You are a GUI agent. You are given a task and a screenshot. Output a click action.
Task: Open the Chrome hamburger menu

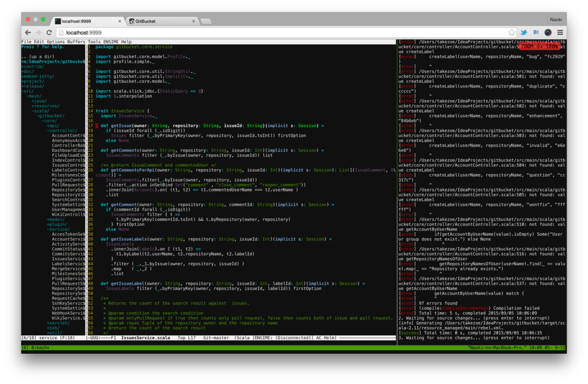560,33
